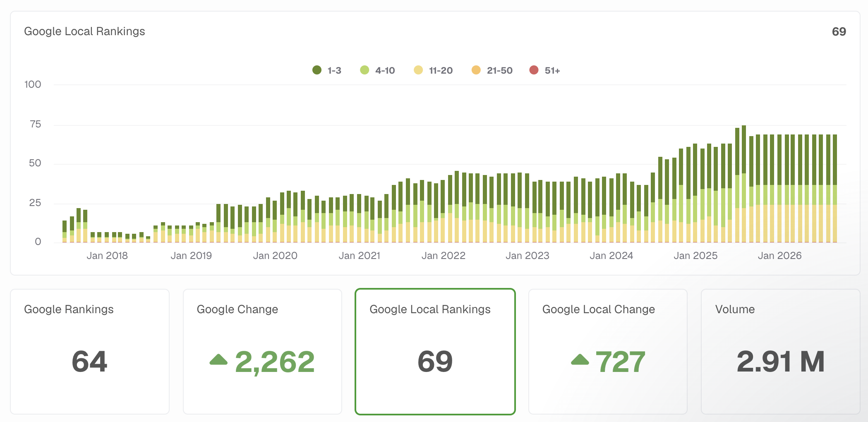Toggle the 21-50 legend series

coord(492,70)
